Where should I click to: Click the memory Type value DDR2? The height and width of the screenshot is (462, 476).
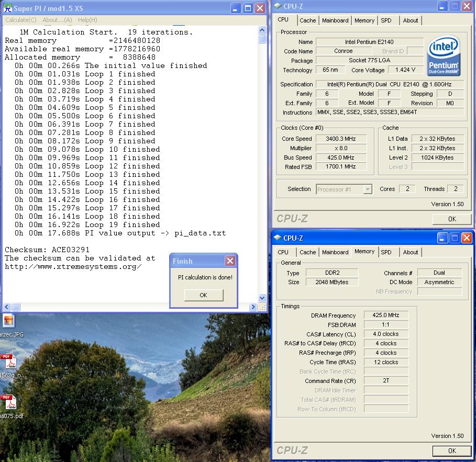pos(332,273)
